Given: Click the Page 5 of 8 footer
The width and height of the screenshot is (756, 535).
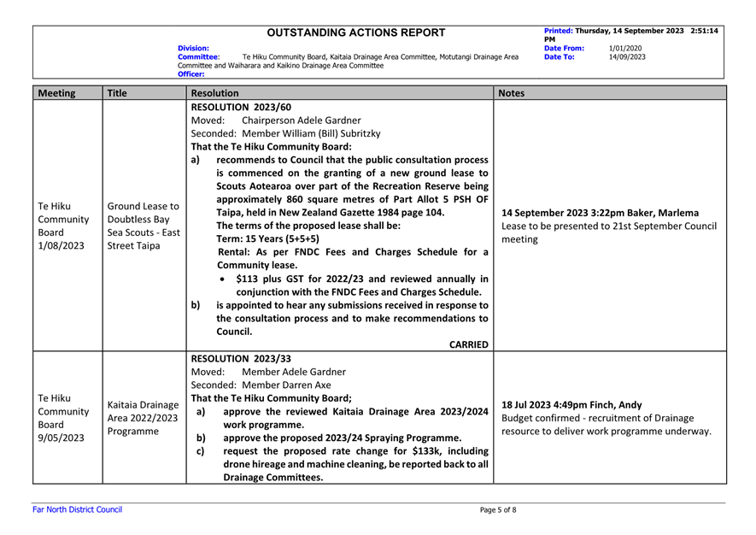Looking at the screenshot, I should click(498, 510).
